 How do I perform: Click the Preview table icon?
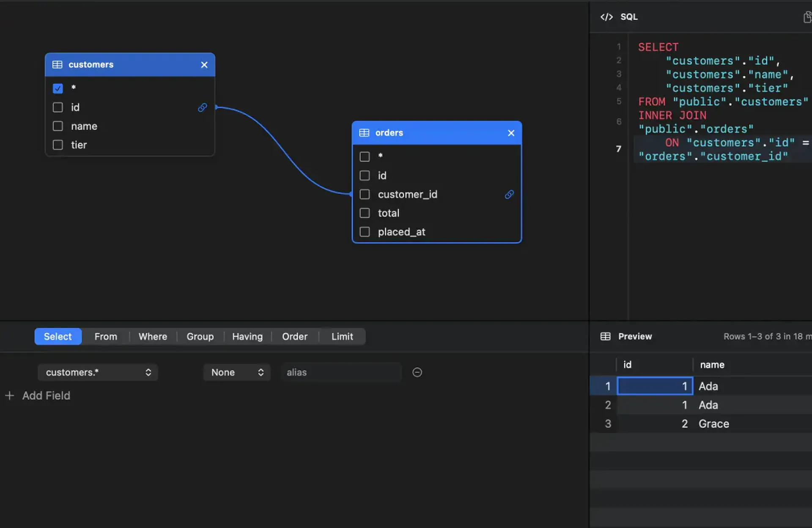606,336
